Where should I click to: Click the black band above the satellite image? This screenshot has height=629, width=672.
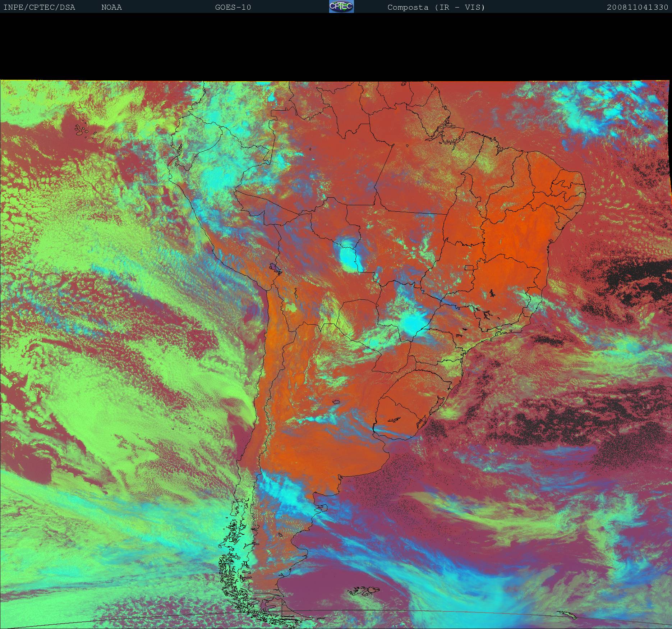pyautogui.click(x=336, y=47)
